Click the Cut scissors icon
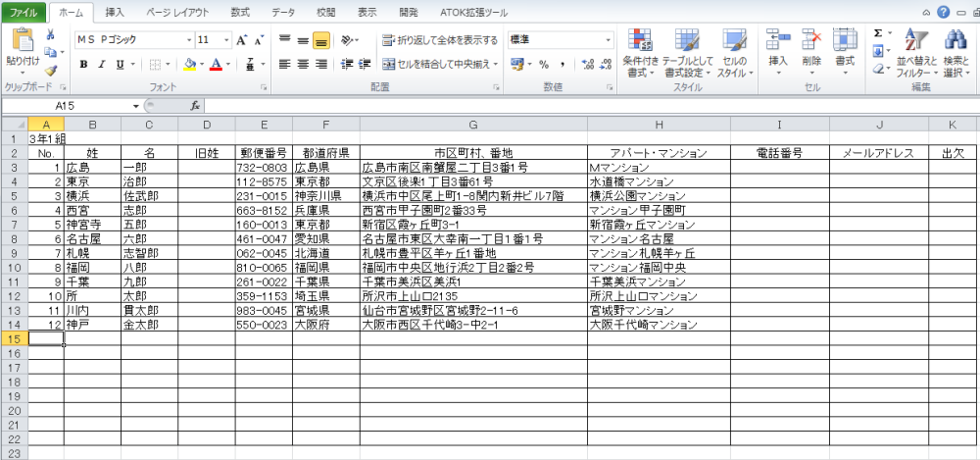 [x=50, y=34]
